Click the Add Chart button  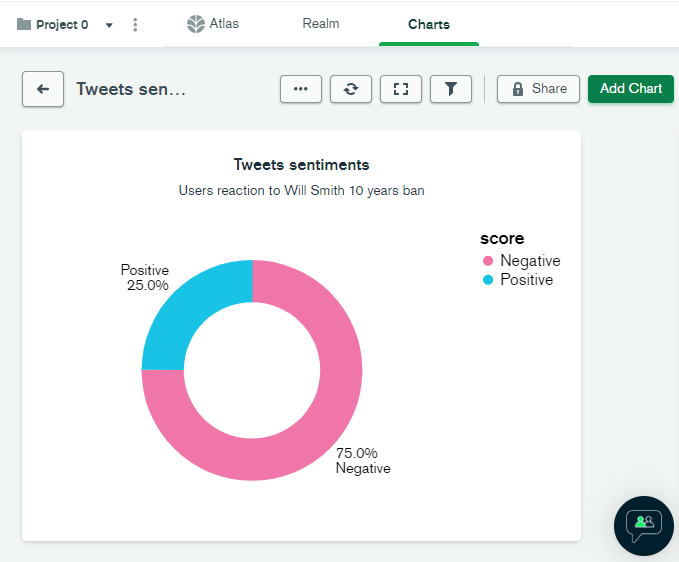[x=630, y=89]
